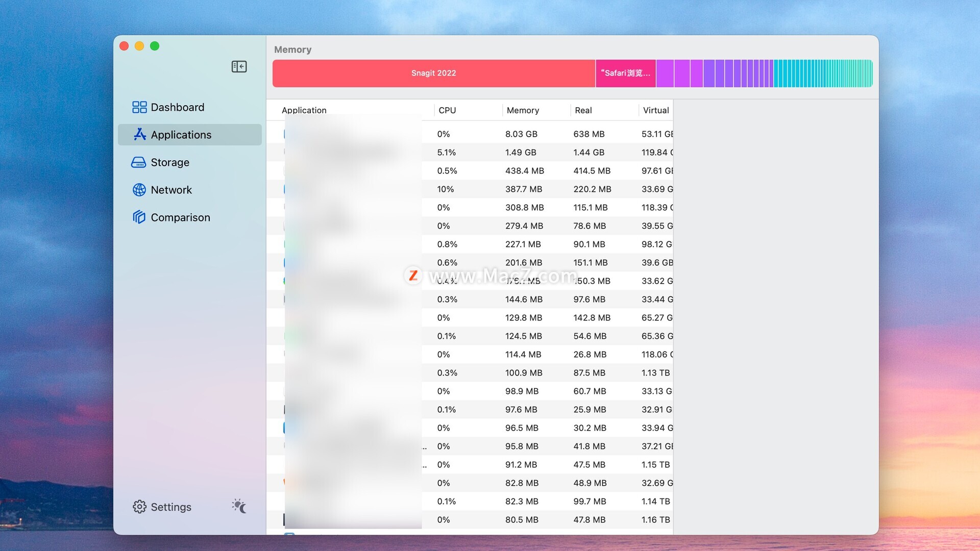Image resolution: width=980 pixels, height=551 pixels.
Task: Click the 1.49 GB memory value
Action: [521, 153]
